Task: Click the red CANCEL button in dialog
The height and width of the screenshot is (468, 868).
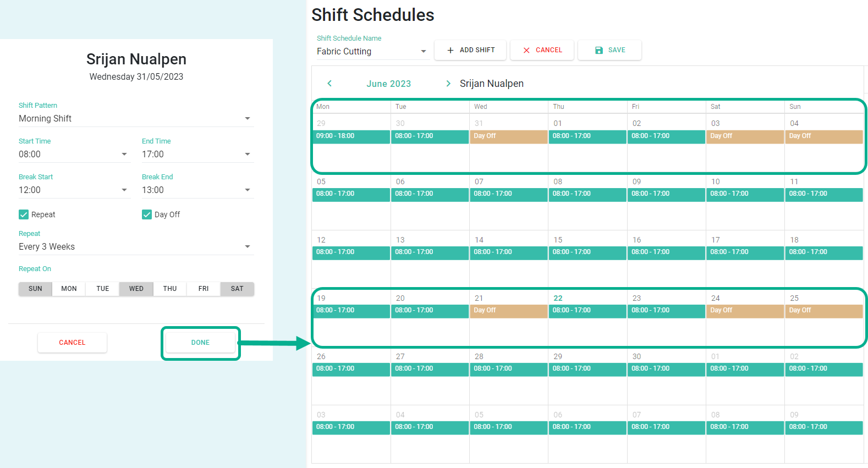Action: pyautogui.click(x=72, y=343)
